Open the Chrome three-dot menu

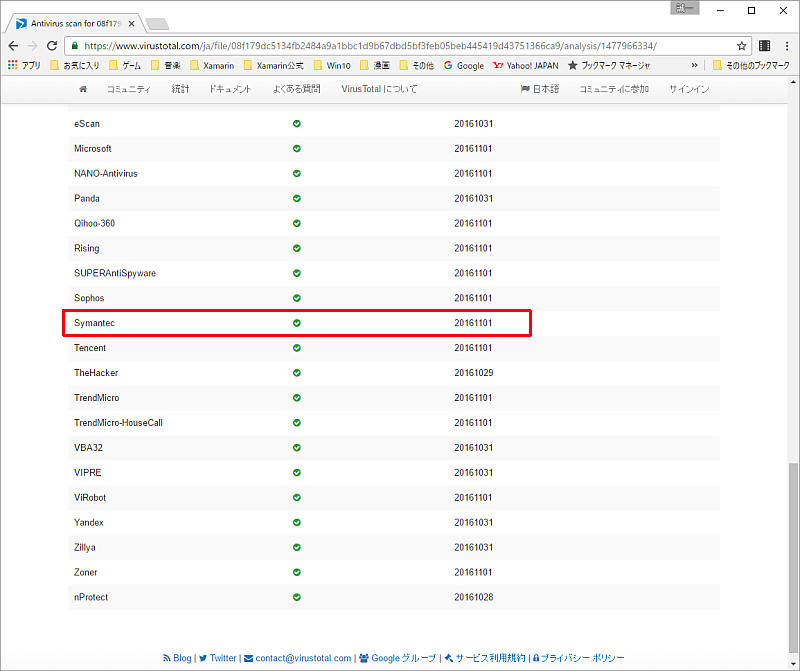point(786,46)
